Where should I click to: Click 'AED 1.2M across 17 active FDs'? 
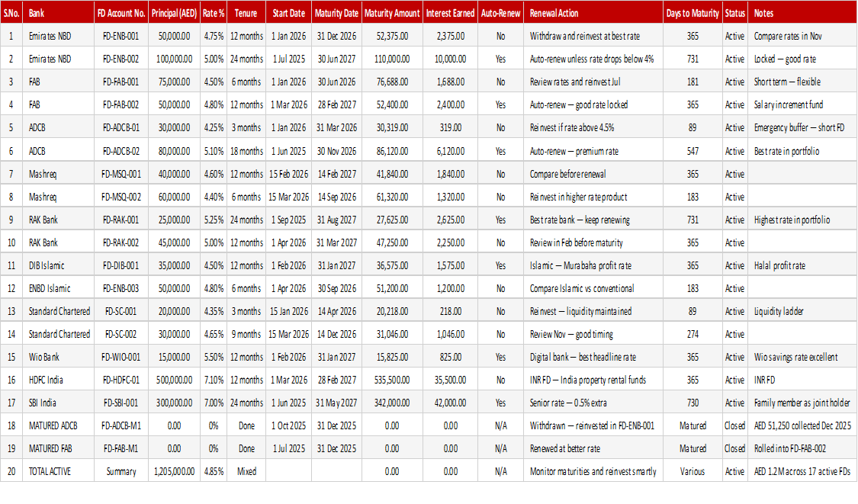coord(802,472)
